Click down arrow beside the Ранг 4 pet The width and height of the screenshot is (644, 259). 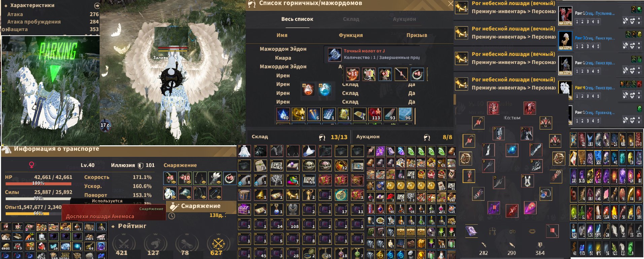pyautogui.click(x=639, y=98)
